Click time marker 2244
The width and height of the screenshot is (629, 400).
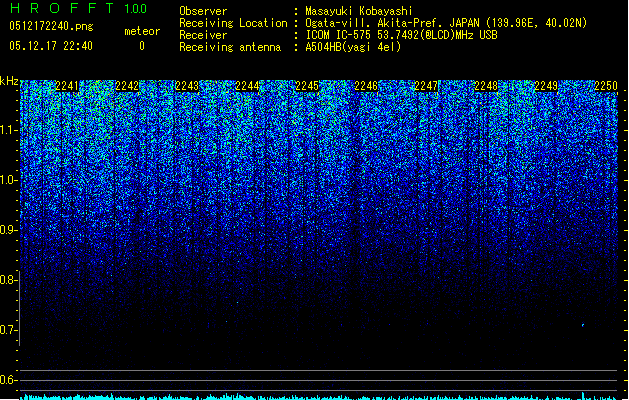coord(247,86)
